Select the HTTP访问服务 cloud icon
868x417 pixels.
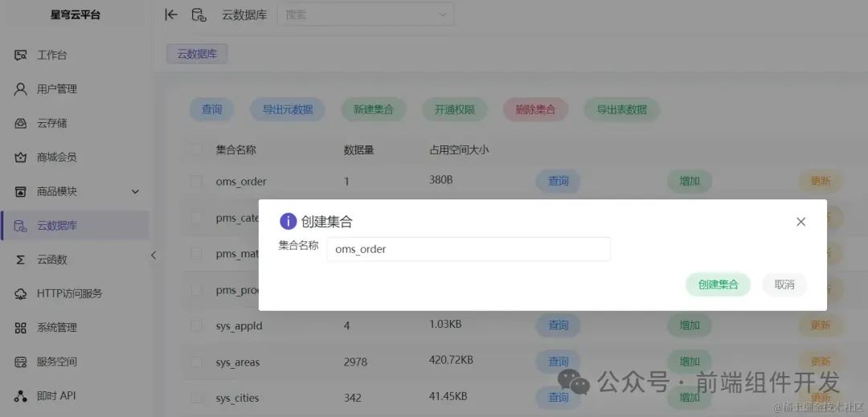pos(20,294)
